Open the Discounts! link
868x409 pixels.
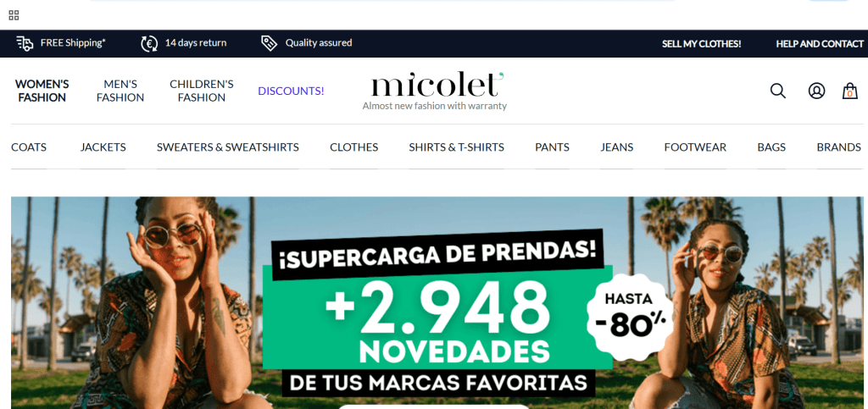(292, 91)
